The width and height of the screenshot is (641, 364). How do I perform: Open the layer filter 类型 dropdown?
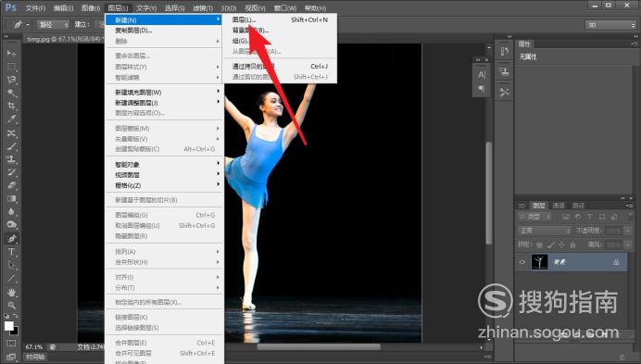(x=534, y=217)
